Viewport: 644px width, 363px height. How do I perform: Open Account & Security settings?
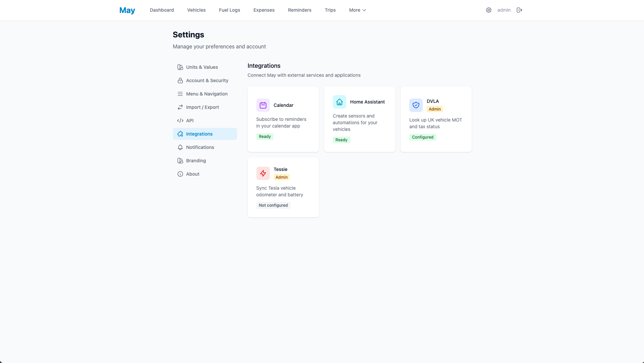point(205,80)
